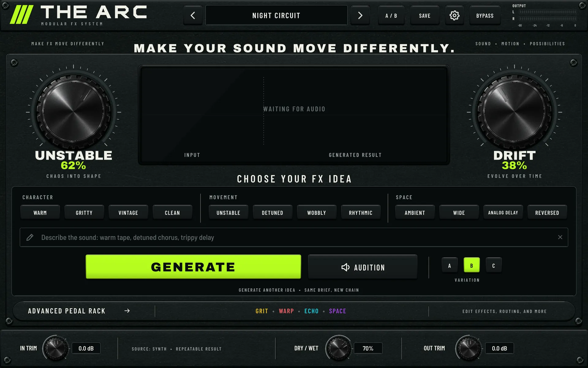Enable the Rhythmic movement tag
This screenshot has height=368, width=588.
(x=361, y=213)
